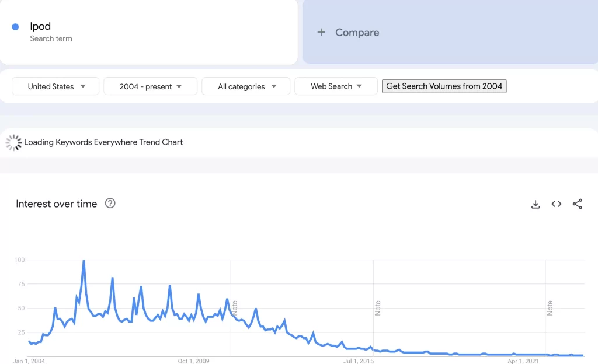Expand the 2004 - present date range dropdown
This screenshot has height=364, width=598.
[x=150, y=86]
